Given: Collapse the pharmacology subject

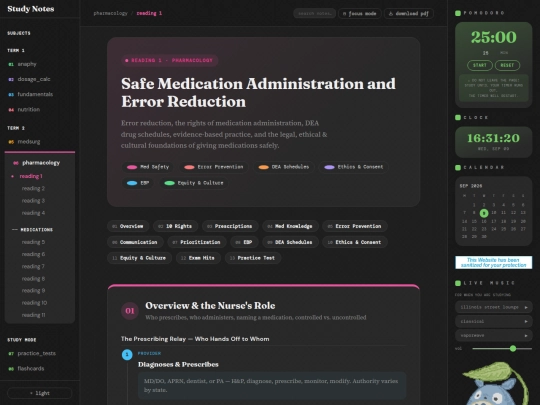Looking at the screenshot, I should click(x=40, y=163).
